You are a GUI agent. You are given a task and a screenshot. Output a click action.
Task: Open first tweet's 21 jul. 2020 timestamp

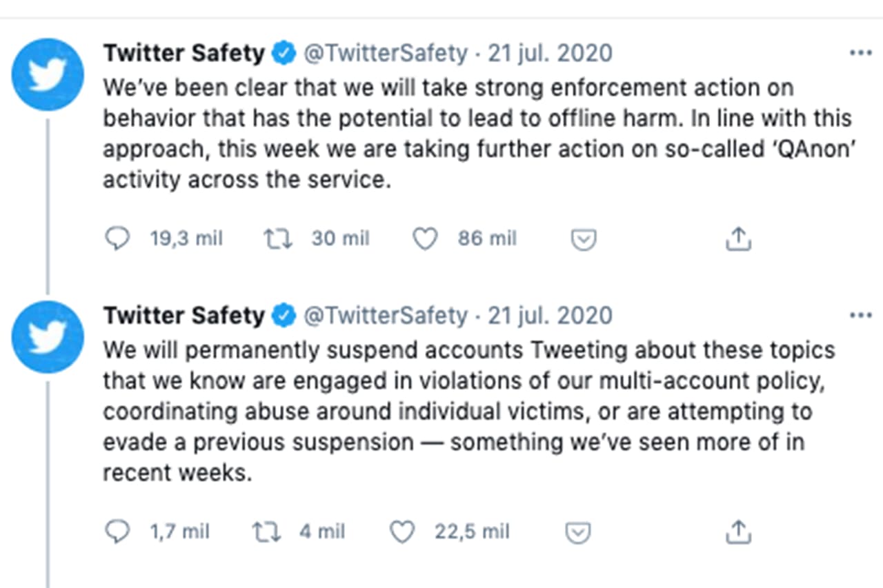[550, 53]
